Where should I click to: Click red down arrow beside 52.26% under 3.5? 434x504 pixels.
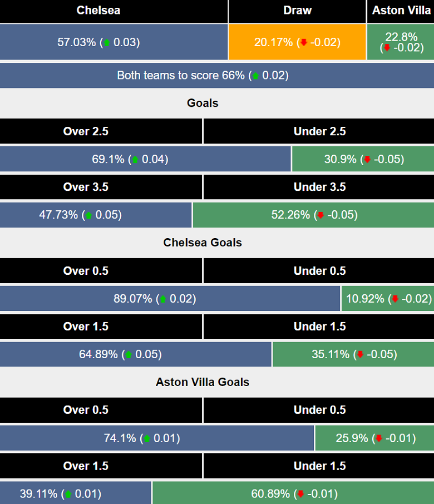point(320,215)
